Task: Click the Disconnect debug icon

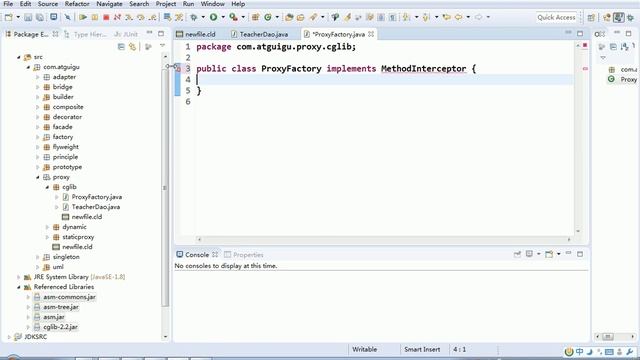Action: (118, 17)
